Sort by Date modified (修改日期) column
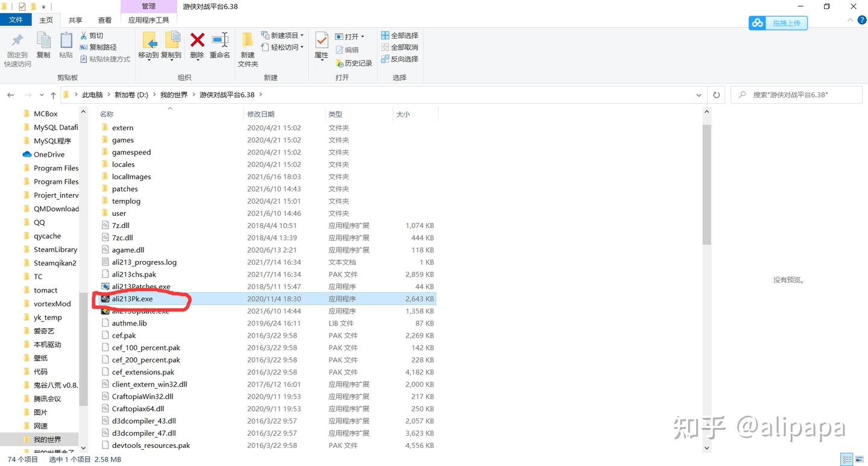Image resolution: width=868 pixels, height=466 pixels. (x=260, y=114)
